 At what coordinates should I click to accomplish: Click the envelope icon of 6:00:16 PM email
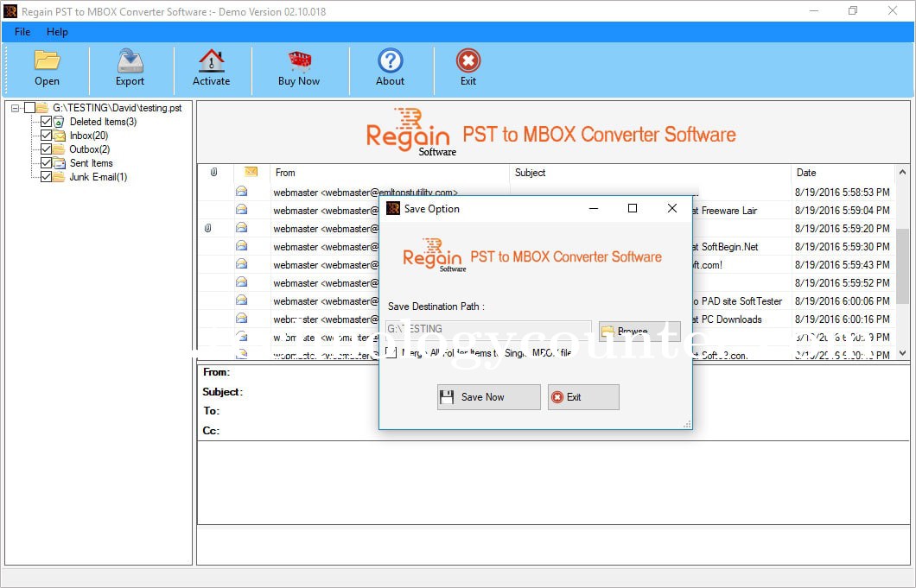pyautogui.click(x=241, y=319)
